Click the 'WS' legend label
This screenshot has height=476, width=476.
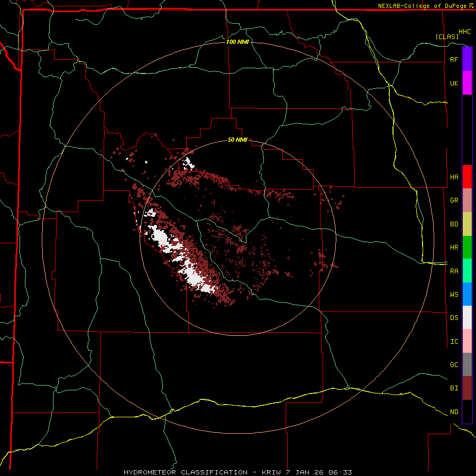pos(454,294)
